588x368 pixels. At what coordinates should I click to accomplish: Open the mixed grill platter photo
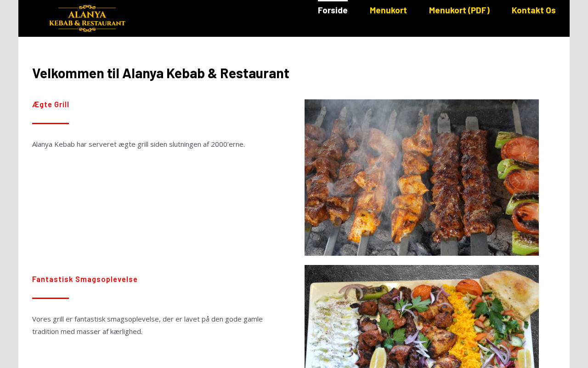422,316
